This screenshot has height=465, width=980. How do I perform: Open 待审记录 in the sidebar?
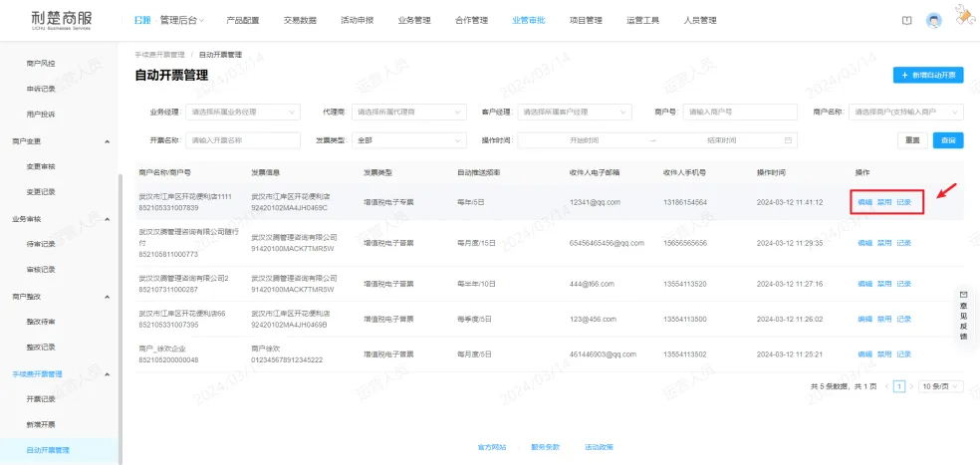(41, 244)
